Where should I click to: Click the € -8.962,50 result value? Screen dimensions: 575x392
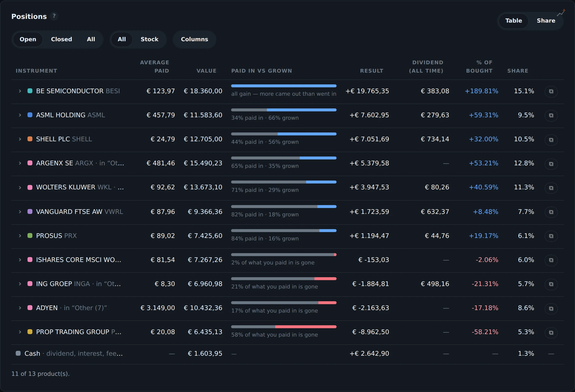[371, 332]
